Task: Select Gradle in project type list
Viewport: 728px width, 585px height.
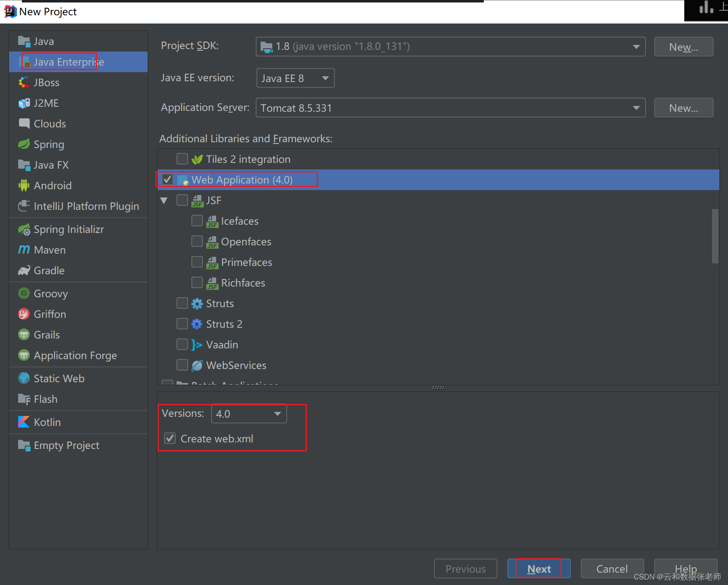Action: [x=78, y=270]
